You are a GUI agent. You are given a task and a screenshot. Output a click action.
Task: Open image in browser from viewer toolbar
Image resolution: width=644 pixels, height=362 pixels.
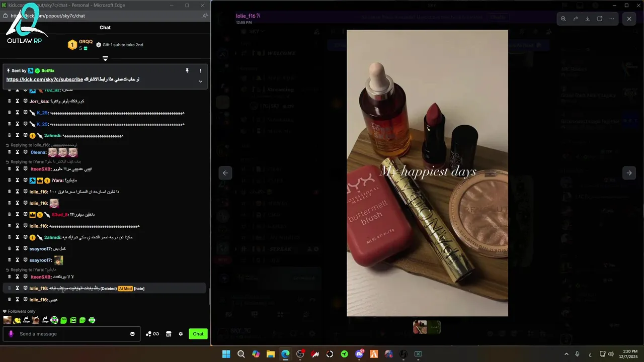point(600,19)
